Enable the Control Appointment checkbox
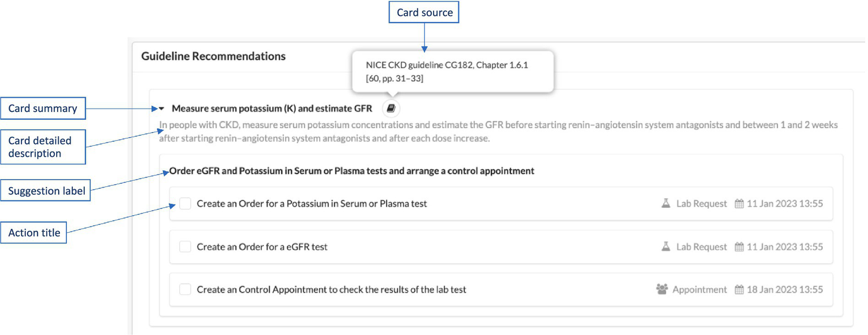Screen dimensions: 868x335 [x=185, y=289]
